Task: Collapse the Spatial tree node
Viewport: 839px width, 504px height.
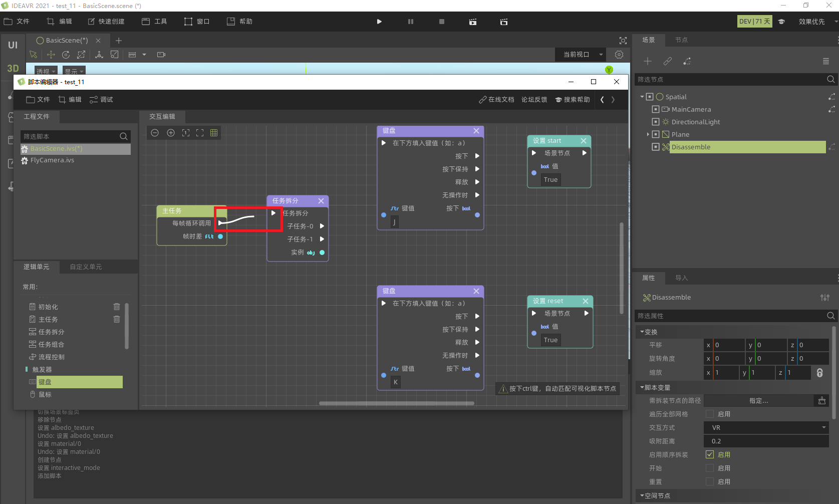Action: click(x=642, y=97)
